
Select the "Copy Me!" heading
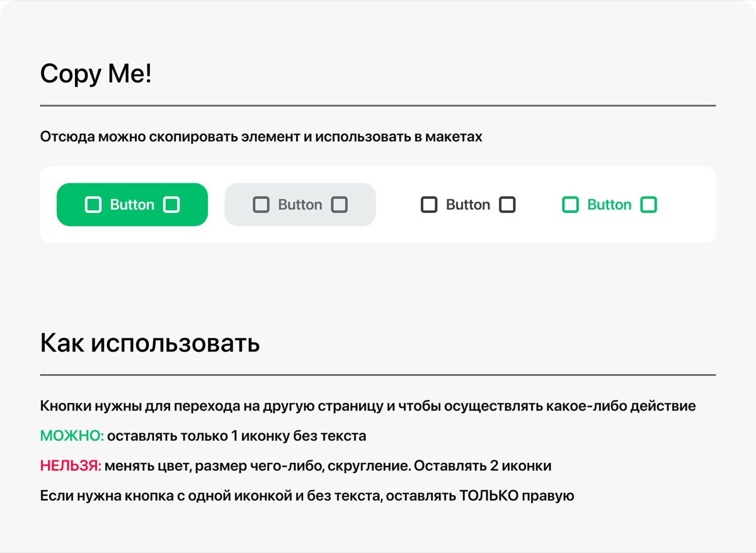coord(96,74)
